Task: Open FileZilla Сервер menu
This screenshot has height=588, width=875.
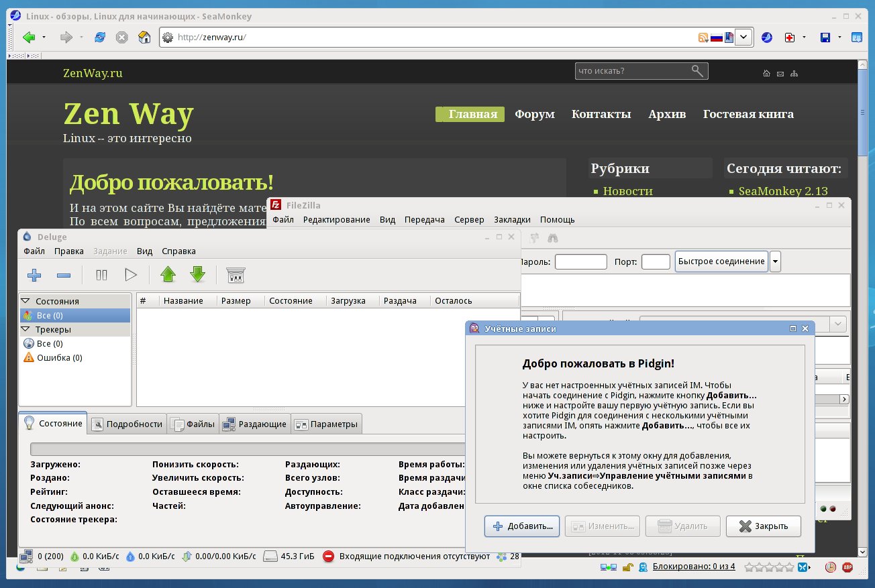Action: click(x=469, y=219)
